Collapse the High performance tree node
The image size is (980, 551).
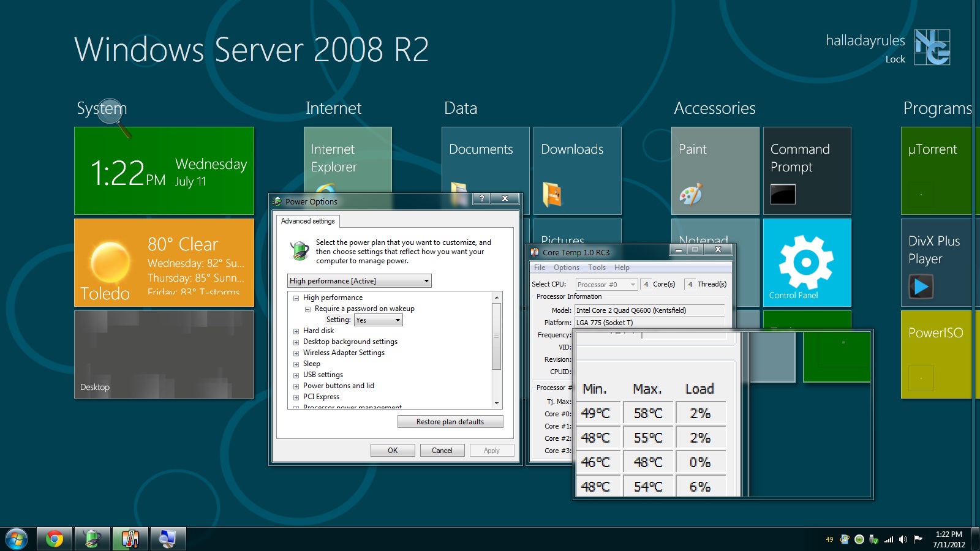(296, 298)
